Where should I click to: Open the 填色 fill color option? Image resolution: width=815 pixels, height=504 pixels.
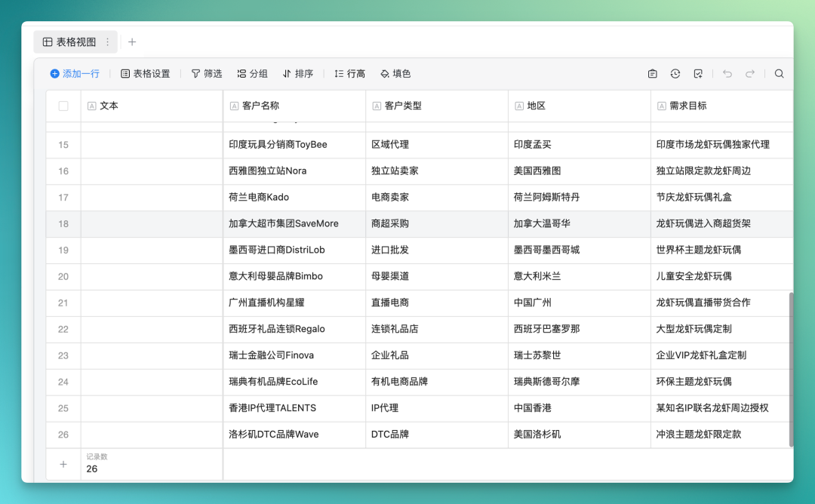[x=395, y=74]
